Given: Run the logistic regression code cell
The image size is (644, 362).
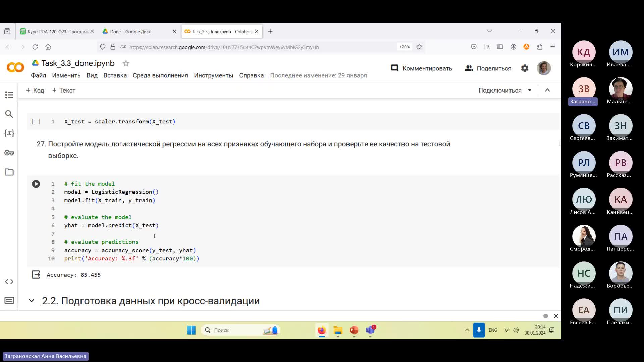Looking at the screenshot, I should 36,184.
